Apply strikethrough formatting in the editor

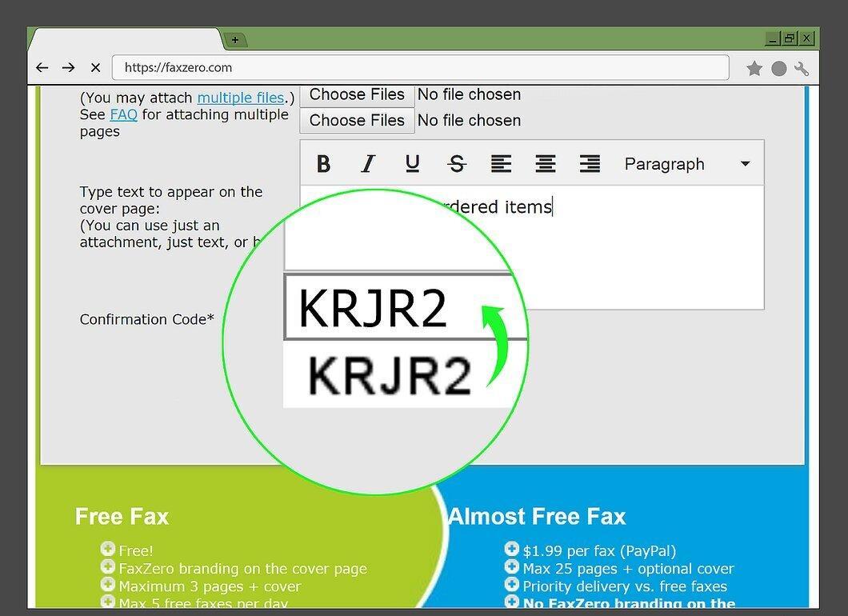click(x=457, y=163)
